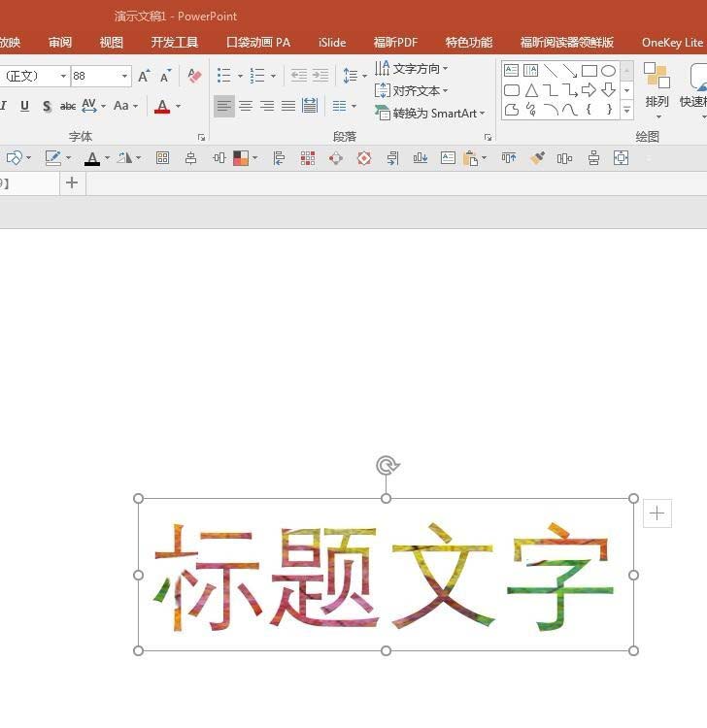The height and width of the screenshot is (728, 707).
Task: Increase font size with the large A button
Action: coord(144,76)
